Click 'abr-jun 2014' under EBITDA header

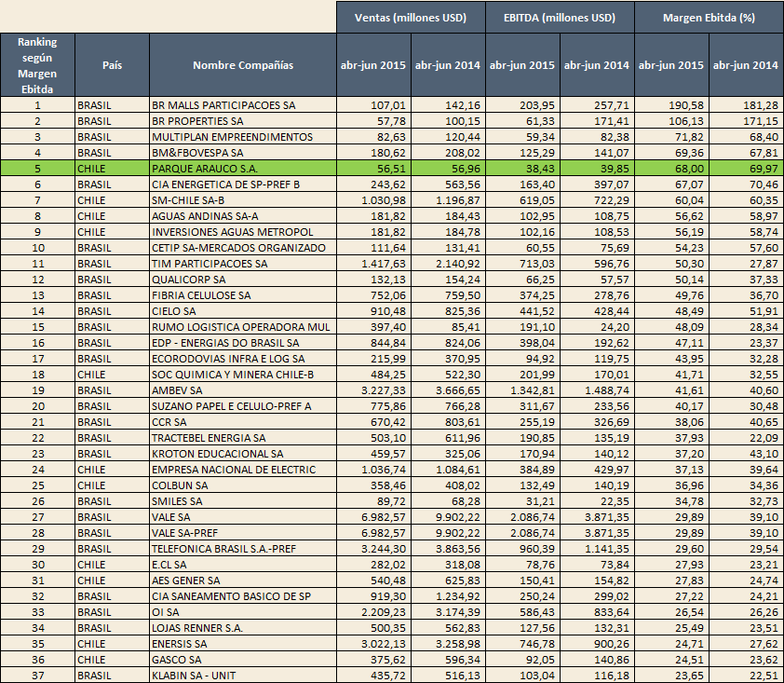tap(597, 65)
